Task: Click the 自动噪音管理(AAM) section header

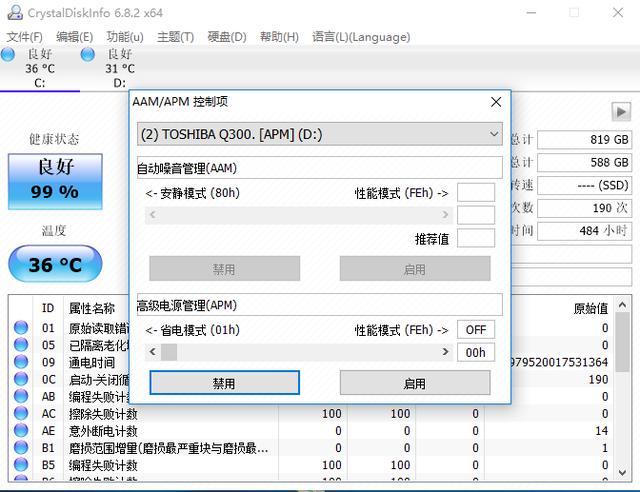Action: pos(320,168)
